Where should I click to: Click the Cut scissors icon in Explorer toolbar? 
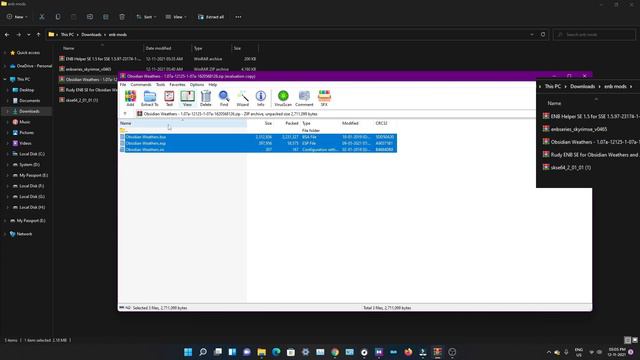[x=42, y=17]
